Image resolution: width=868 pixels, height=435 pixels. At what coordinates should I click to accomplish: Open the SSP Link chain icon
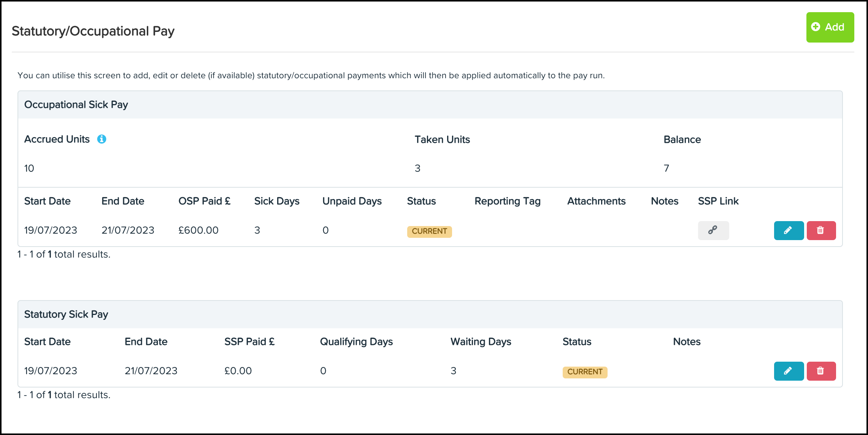pyautogui.click(x=713, y=230)
